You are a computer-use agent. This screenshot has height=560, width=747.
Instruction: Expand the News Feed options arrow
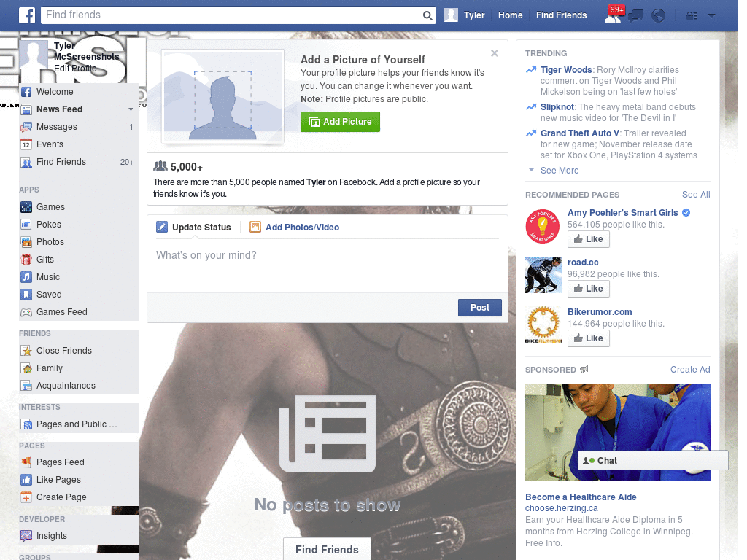(131, 109)
